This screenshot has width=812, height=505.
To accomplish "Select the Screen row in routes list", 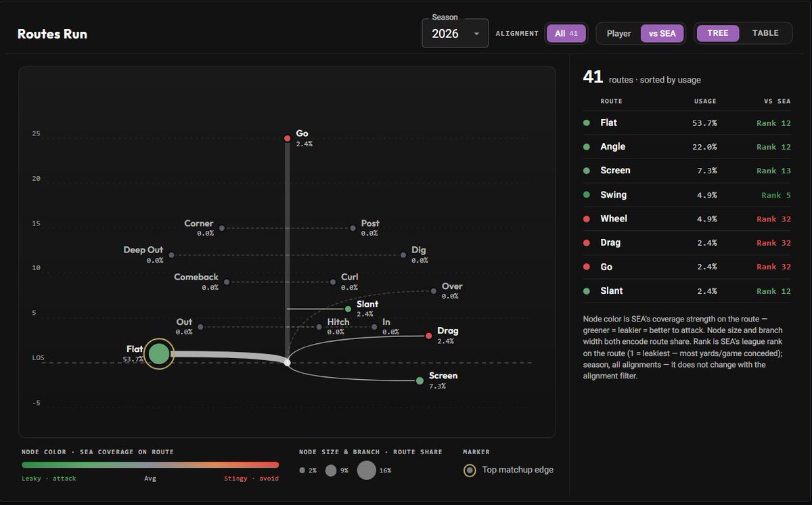I will (x=686, y=171).
